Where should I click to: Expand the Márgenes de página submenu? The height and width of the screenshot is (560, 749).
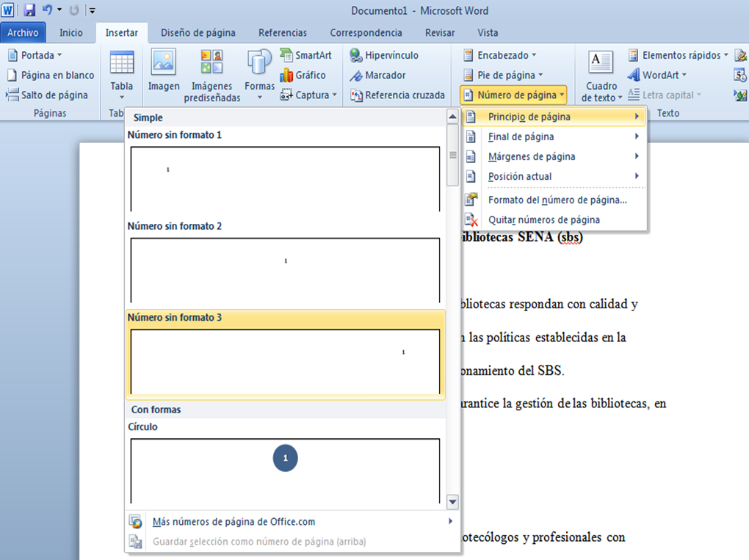point(554,156)
